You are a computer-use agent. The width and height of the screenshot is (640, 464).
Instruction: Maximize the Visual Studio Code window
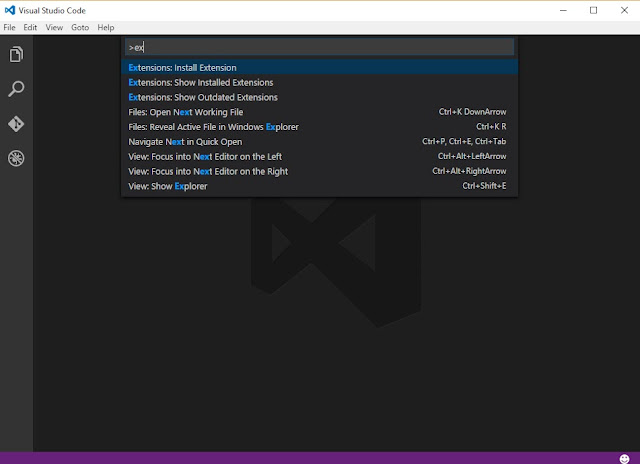tap(593, 10)
